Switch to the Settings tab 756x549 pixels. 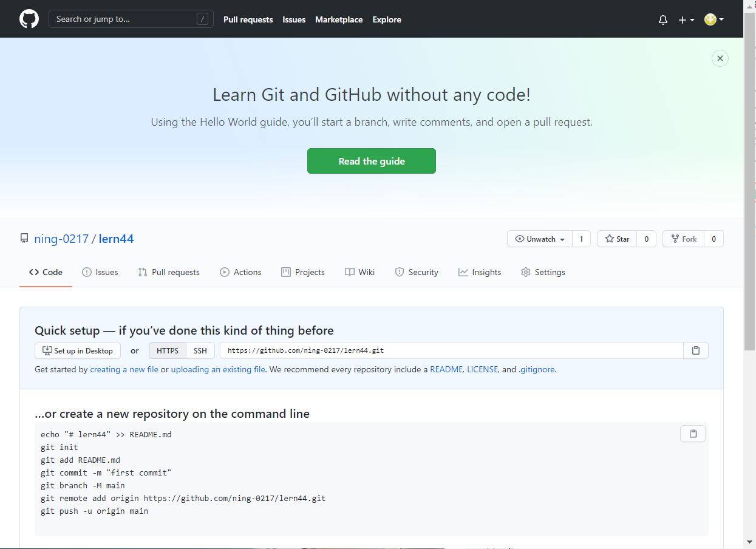click(543, 272)
